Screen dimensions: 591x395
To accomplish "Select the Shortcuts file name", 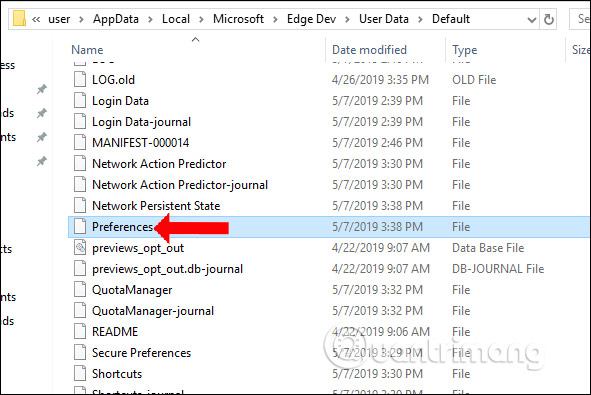I will 117,374.
